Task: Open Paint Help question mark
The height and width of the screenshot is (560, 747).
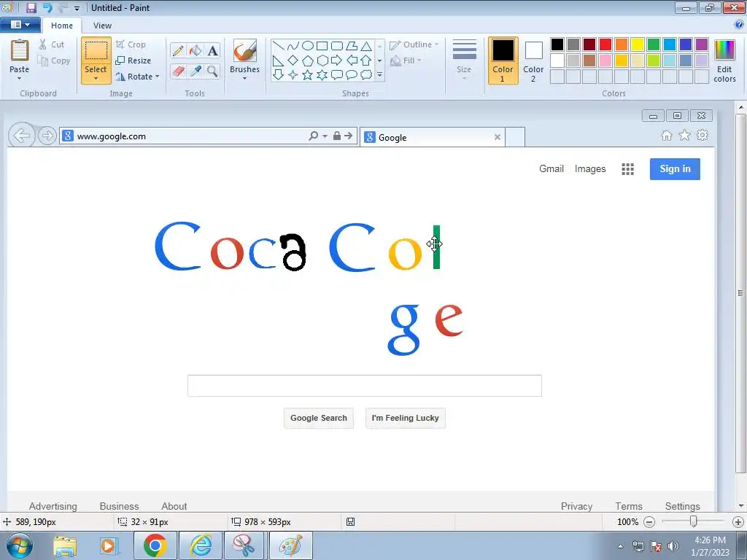Action: click(x=739, y=25)
